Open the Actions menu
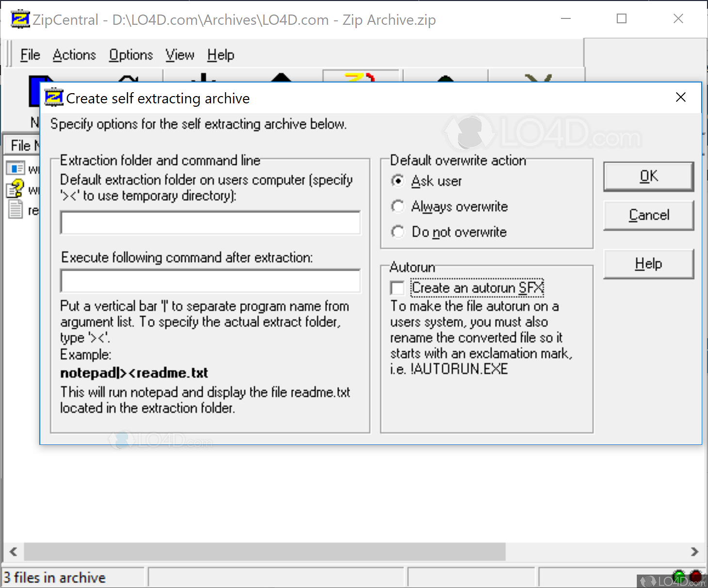This screenshot has height=588, width=708. click(x=74, y=55)
